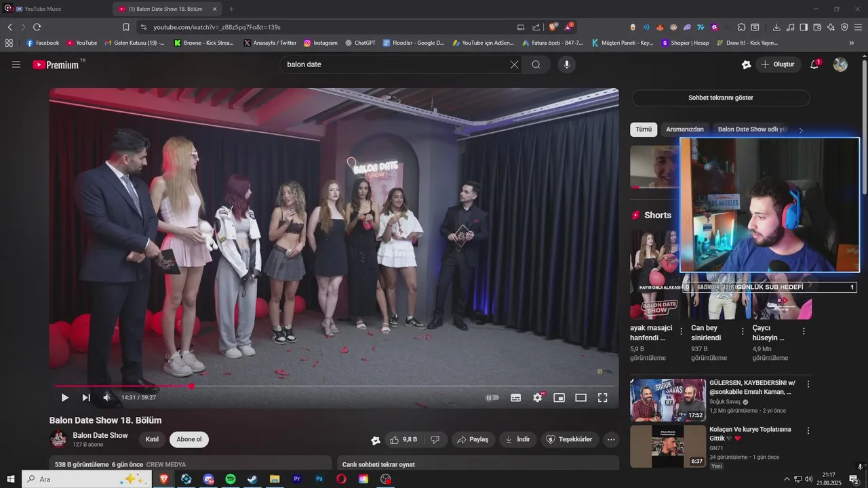Toggle the autoplay switch in the player
Screen dimensions: 868x488
(x=492, y=398)
